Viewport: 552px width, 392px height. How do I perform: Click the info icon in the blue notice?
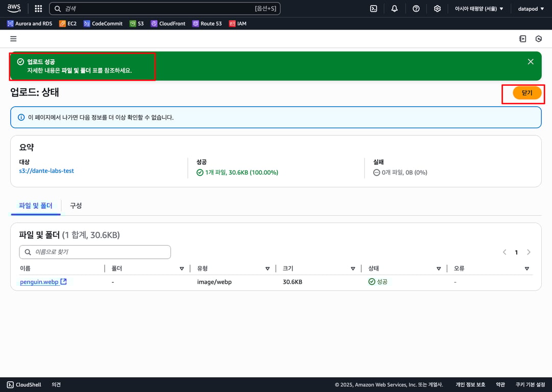point(21,117)
